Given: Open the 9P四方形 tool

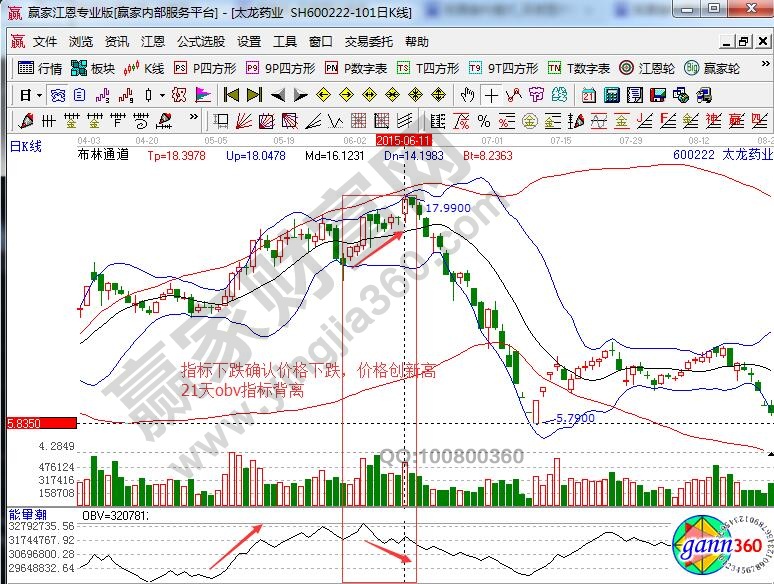Looking at the screenshot, I should (280, 68).
